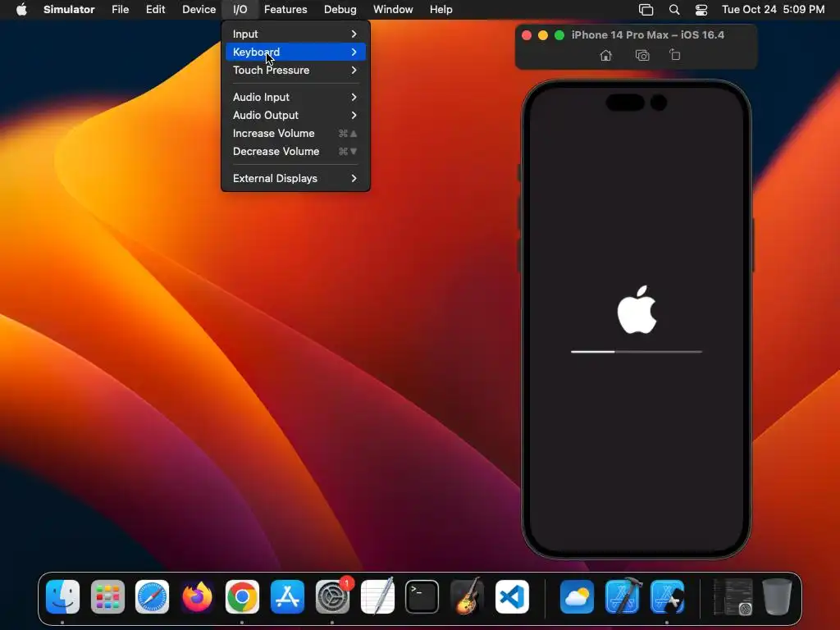Close the open I/O menu
The height and width of the screenshot is (630, 840).
(240, 10)
